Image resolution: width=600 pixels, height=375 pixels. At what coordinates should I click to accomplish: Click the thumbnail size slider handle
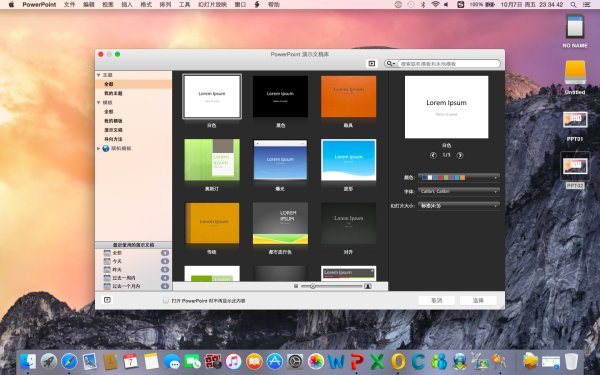(x=313, y=286)
